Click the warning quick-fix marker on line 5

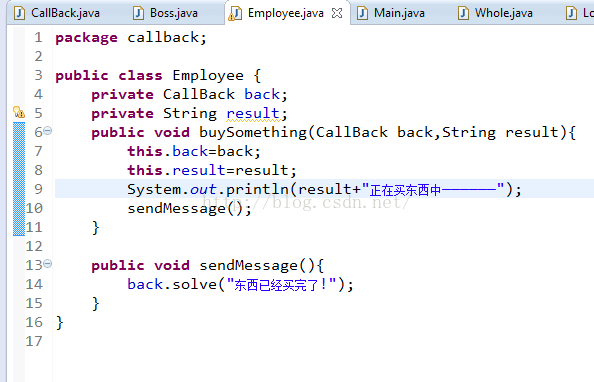[x=19, y=112]
